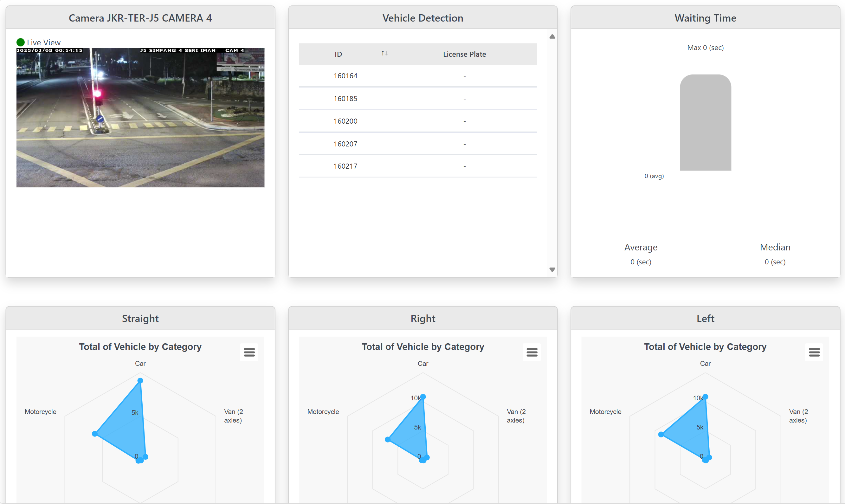Click the 0 (avg) label
This screenshot has height=504, width=845.
click(654, 176)
